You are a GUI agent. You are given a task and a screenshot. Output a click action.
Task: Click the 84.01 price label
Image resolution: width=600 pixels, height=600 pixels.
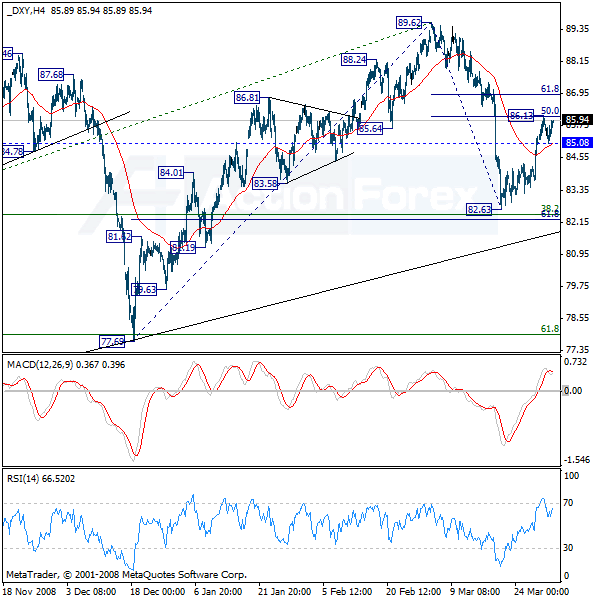click(171, 172)
